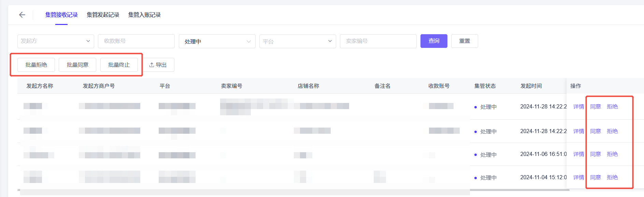Focus the 卖家编号 input field
This screenshot has height=197, width=644.
coord(378,41)
